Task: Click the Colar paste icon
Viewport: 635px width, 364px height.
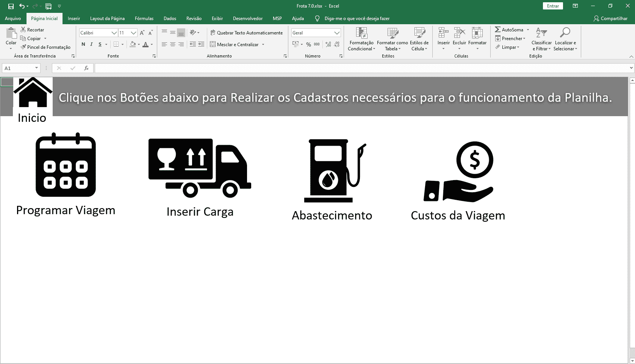Action: tap(11, 33)
